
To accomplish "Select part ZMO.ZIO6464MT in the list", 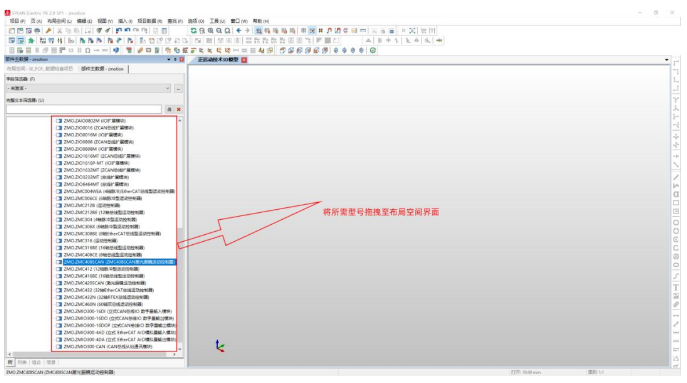I will point(96,184).
